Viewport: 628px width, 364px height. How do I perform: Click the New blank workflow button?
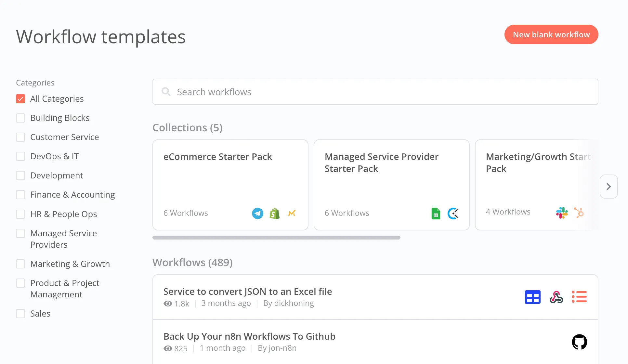click(x=551, y=34)
